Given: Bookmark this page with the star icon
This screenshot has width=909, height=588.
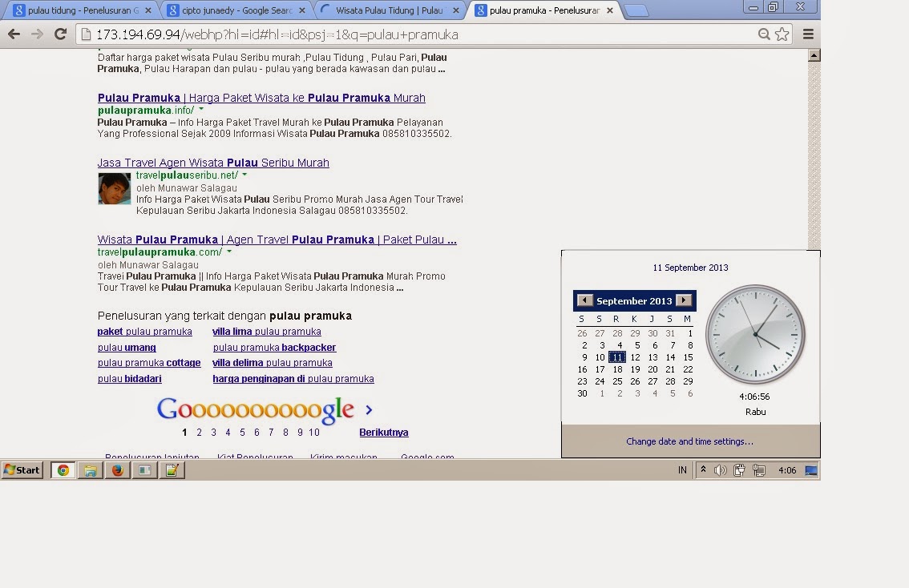Looking at the screenshot, I should coord(782,34).
